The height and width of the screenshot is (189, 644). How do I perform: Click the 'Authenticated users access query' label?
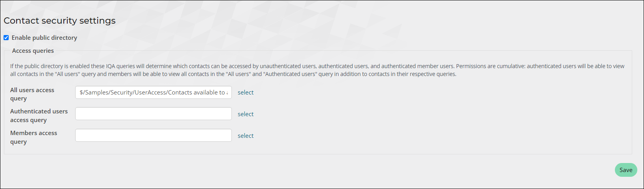click(x=39, y=116)
